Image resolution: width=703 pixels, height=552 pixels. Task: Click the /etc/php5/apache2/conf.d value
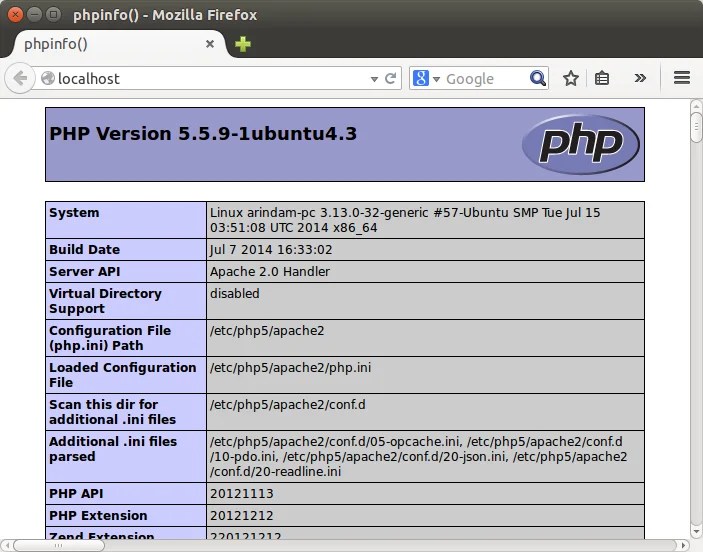coord(288,405)
